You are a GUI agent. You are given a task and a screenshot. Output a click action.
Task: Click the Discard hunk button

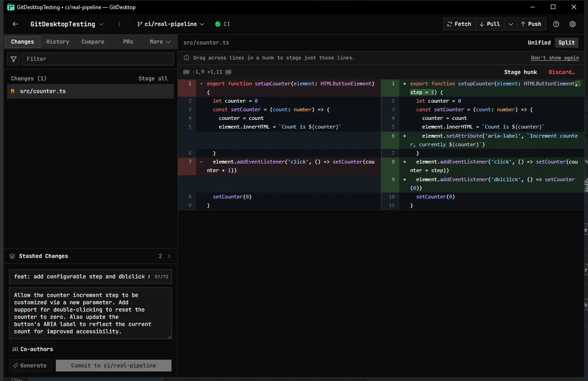point(562,72)
